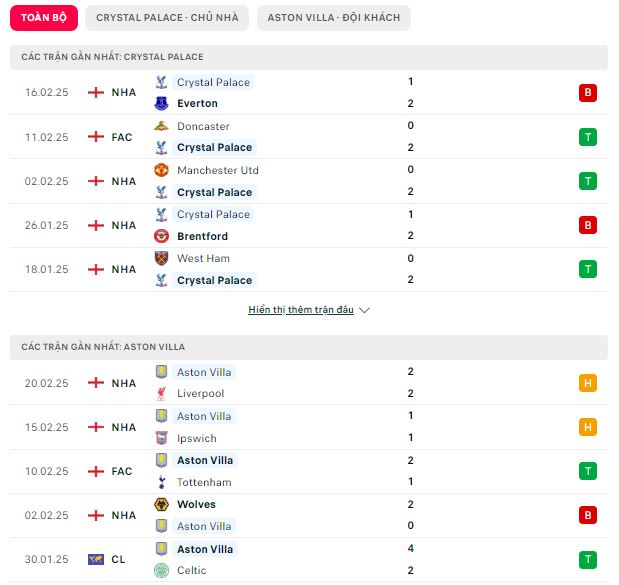Switch to Aston Villa - Đội Khách tab
This screenshot has width=619, height=585.
pyautogui.click(x=334, y=18)
